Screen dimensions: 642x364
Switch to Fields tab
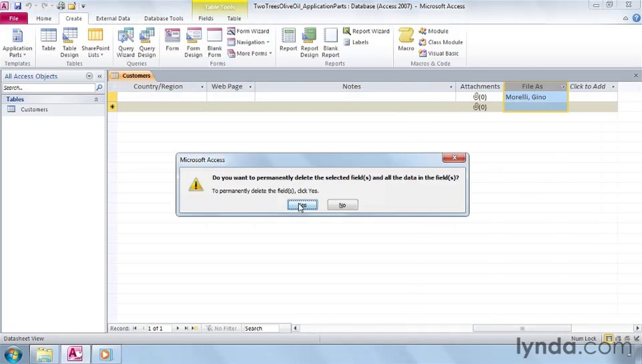coord(206,18)
